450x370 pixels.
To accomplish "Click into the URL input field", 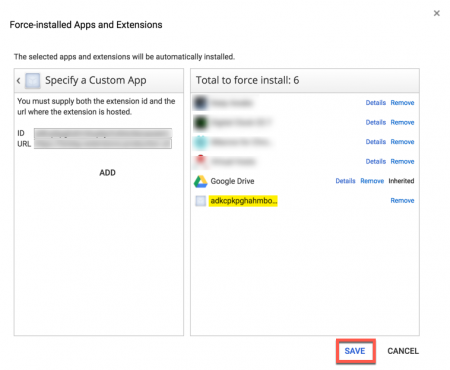I will (103, 144).
